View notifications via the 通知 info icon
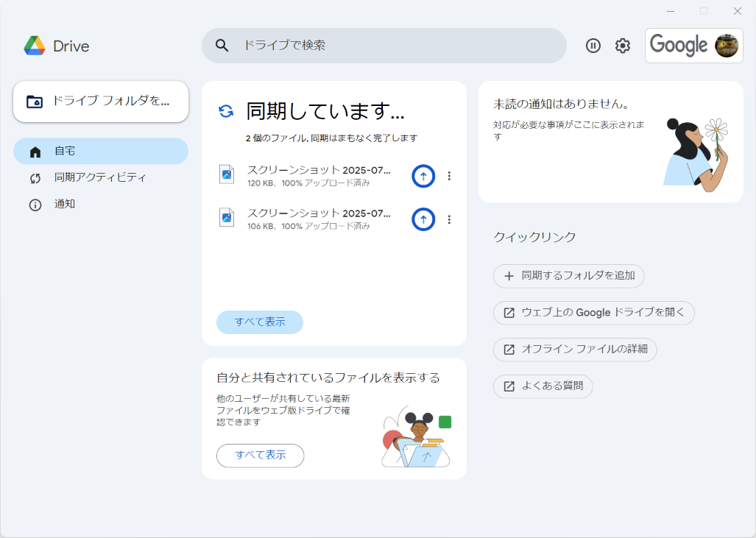 [x=35, y=204]
